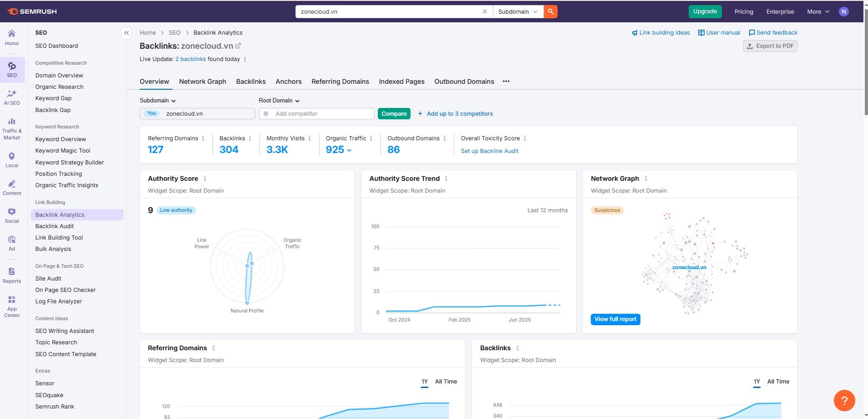Open Subdomain dropdown in search bar
The width and height of the screenshot is (868, 419).
coord(518,12)
